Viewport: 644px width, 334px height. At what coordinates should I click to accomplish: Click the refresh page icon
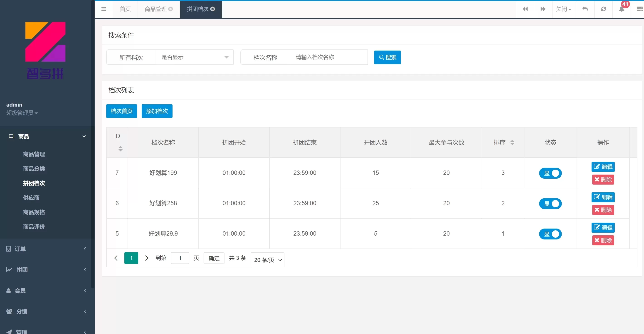(x=603, y=9)
